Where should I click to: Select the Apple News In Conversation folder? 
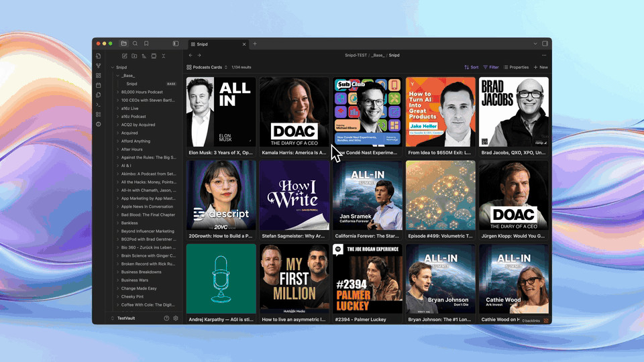[x=146, y=206]
